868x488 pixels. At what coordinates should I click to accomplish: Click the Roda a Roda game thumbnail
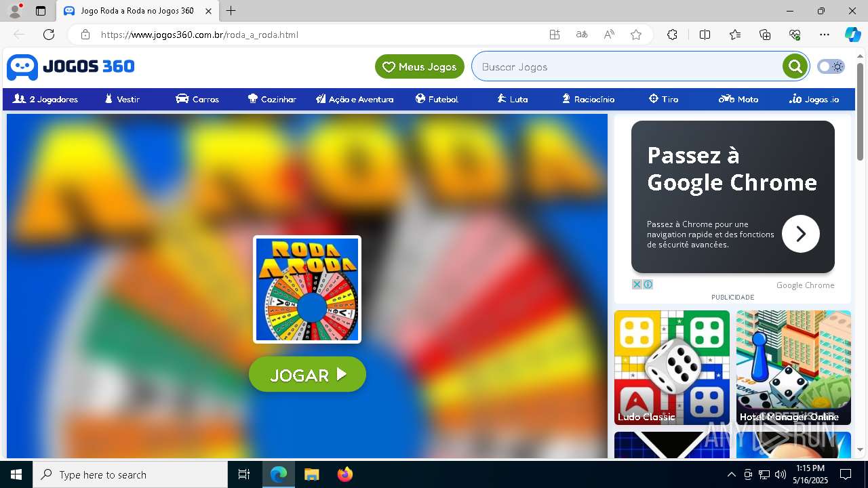click(x=307, y=289)
